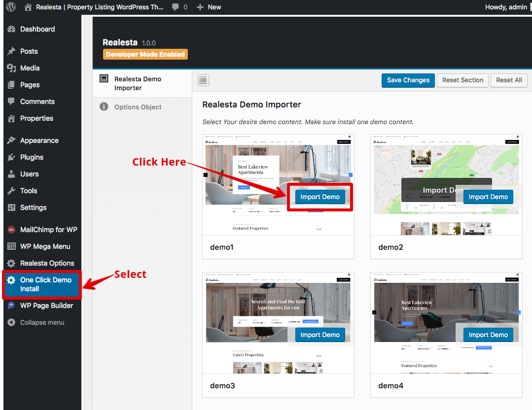Click the demo3 label text
Image resolution: width=532 pixels, height=410 pixels.
pyautogui.click(x=222, y=385)
